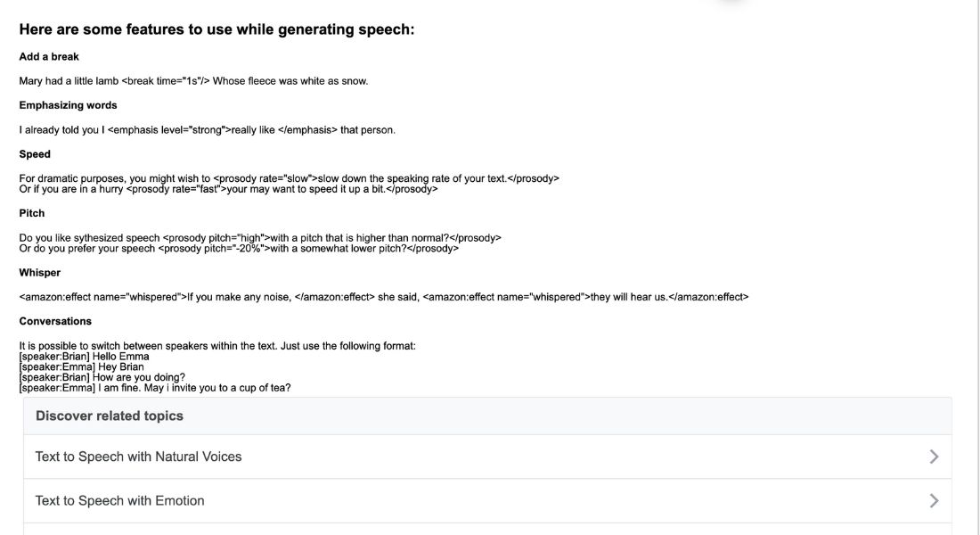
Task: Click the amazon:effect whispered example line
Action: (384, 297)
